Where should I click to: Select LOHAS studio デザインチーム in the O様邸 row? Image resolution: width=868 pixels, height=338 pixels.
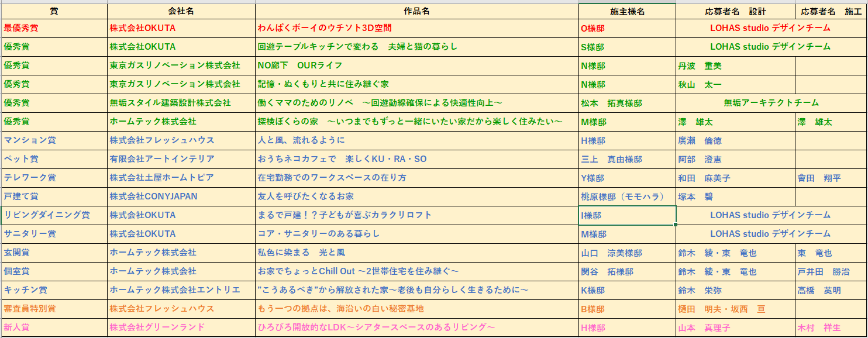coord(771,28)
